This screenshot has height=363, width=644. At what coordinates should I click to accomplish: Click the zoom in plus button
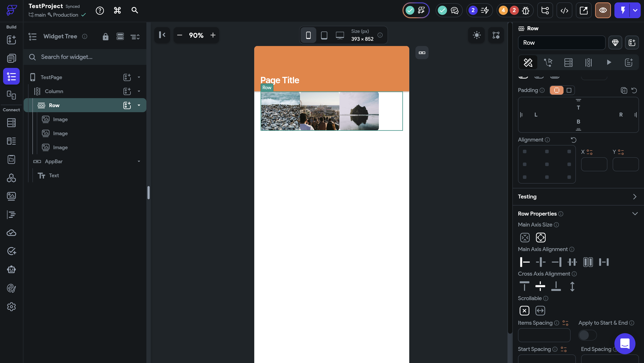[x=213, y=35]
